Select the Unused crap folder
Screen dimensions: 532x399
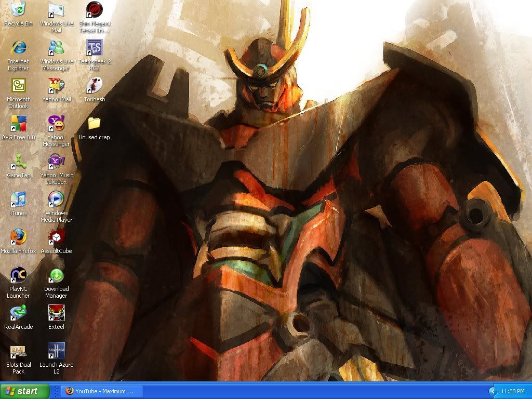tap(94, 124)
